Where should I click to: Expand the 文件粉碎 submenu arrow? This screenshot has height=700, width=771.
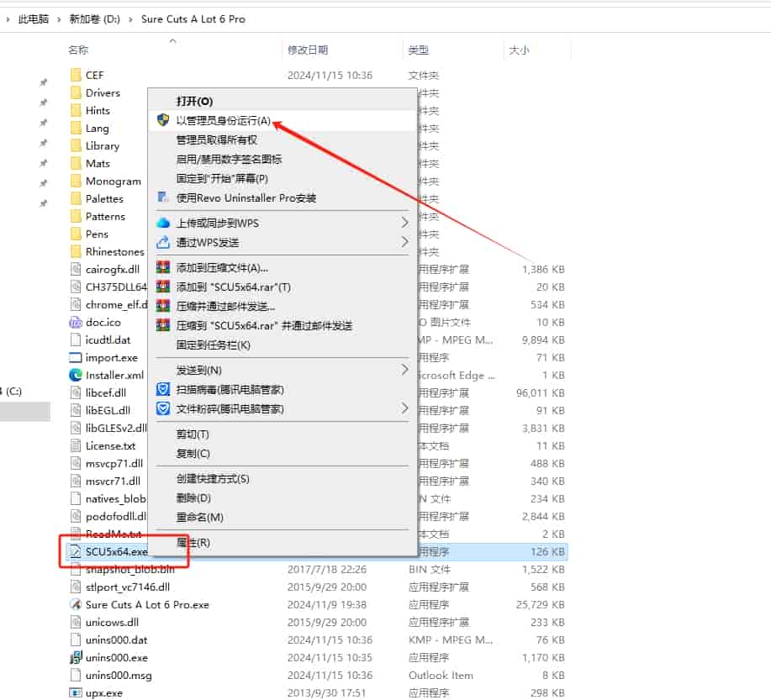click(404, 408)
